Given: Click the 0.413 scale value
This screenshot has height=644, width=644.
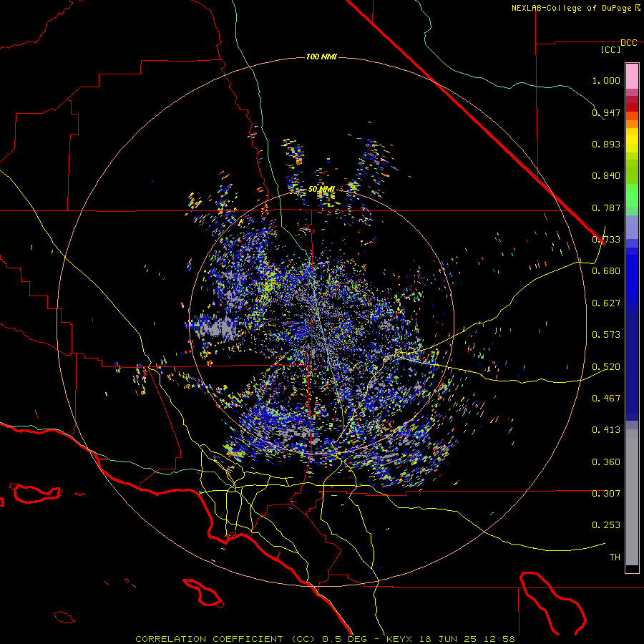Looking at the screenshot, I should tap(606, 430).
